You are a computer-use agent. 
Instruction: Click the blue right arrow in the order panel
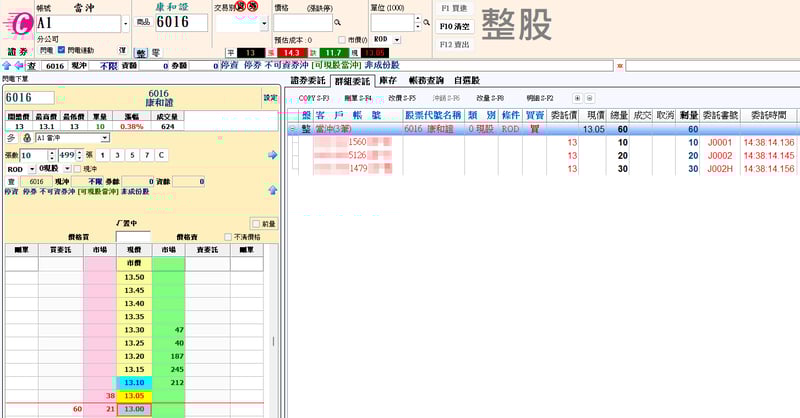tap(272, 155)
